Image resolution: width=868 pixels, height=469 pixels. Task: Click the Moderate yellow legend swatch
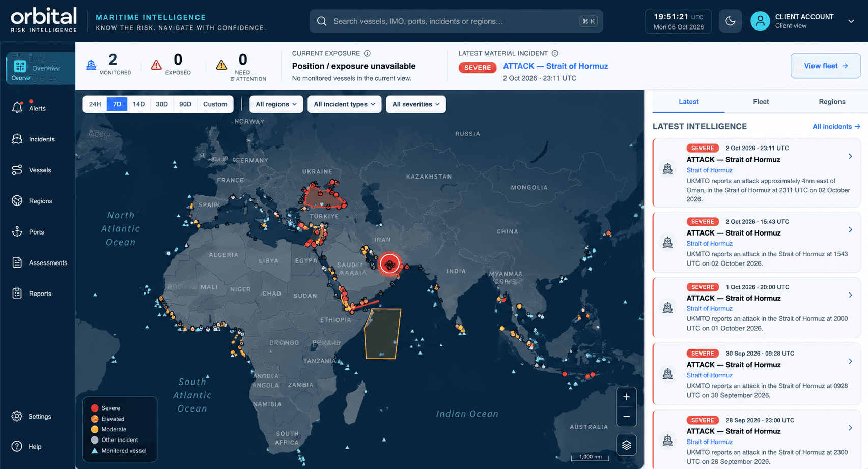95,429
